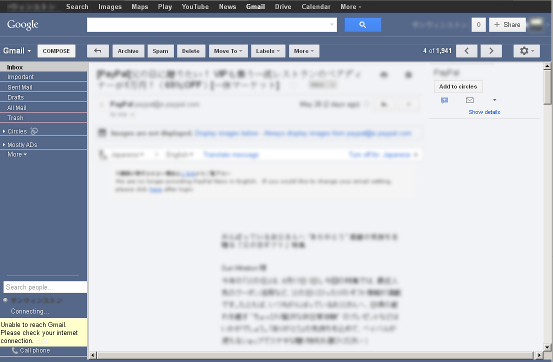Click Translate message link
This screenshot has height=362, width=553.
click(x=231, y=155)
